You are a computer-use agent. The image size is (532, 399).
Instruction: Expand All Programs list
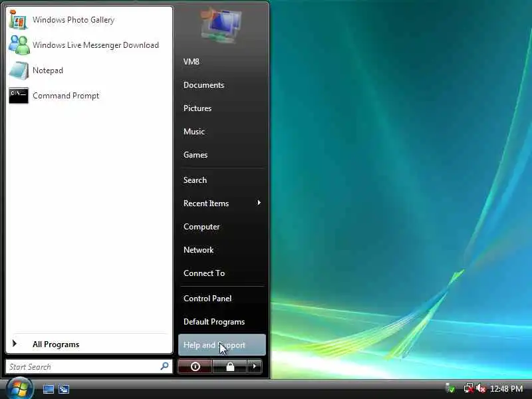[89, 344]
